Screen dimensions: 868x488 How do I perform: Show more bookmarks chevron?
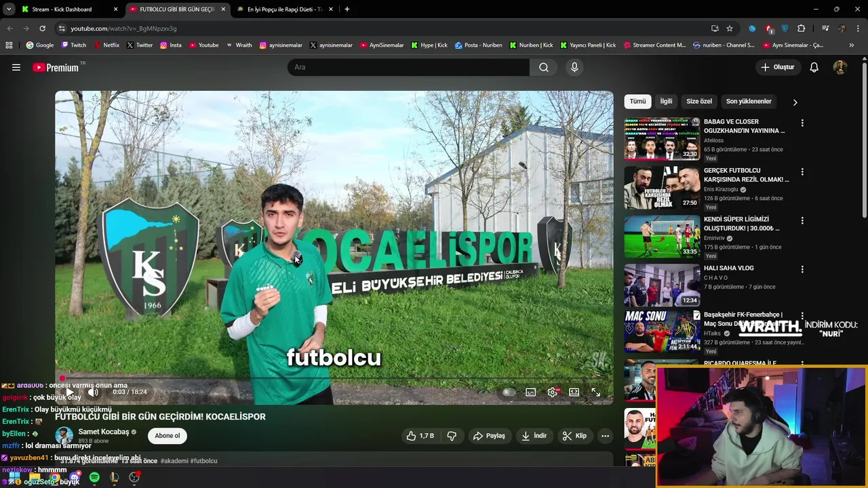(852, 45)
